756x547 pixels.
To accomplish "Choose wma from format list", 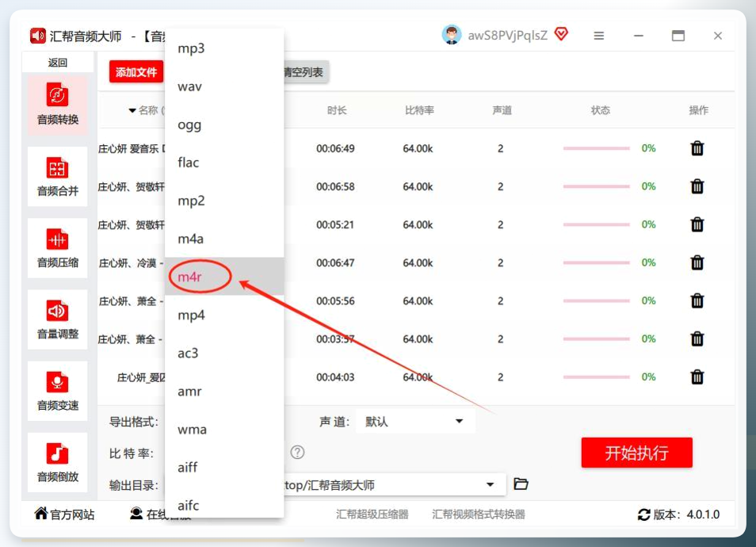I will click(x=224, y=430).
